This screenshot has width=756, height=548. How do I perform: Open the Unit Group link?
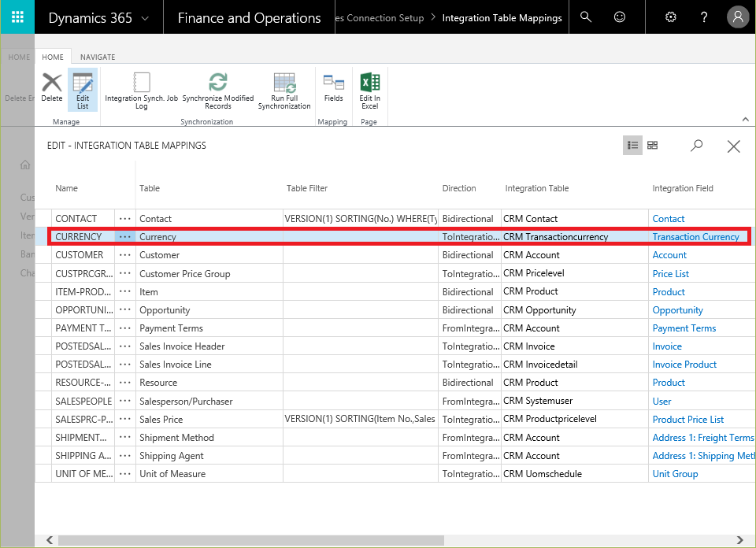(x=675, y=474)
